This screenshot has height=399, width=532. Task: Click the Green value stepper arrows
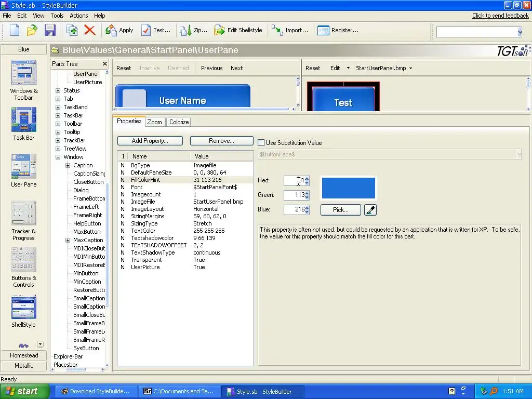[307, 195]
